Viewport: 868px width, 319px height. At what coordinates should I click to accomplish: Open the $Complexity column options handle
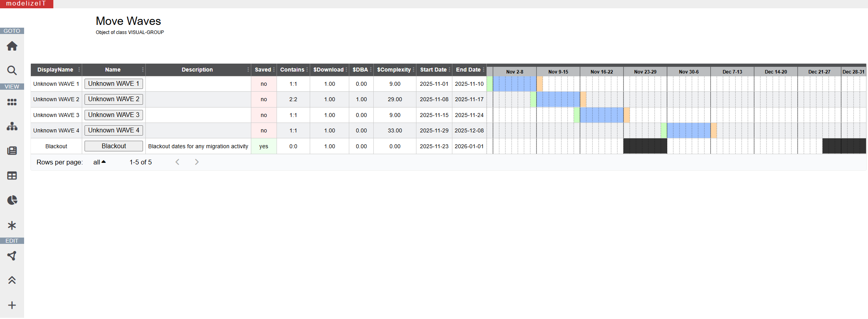coord(414,70)
